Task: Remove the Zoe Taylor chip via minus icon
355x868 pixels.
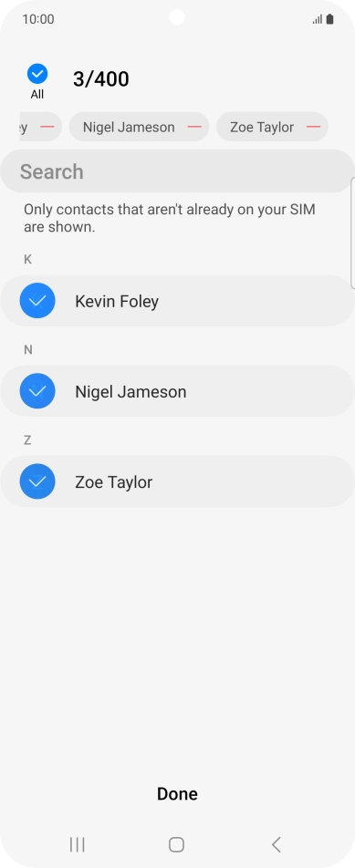Action: [313, 127]
